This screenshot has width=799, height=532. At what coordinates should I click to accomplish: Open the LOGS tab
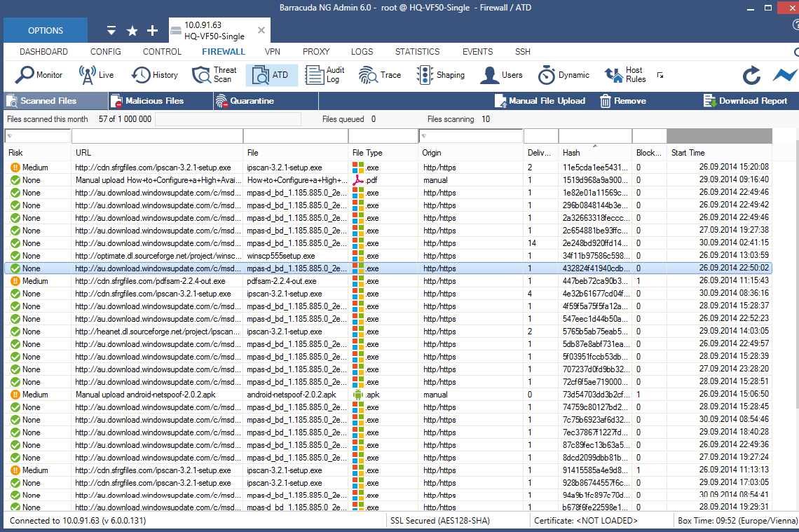[x=362, y=51]
